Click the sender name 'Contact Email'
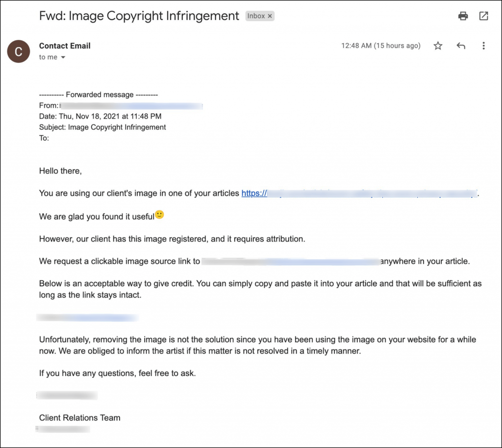 click(65, 46)
